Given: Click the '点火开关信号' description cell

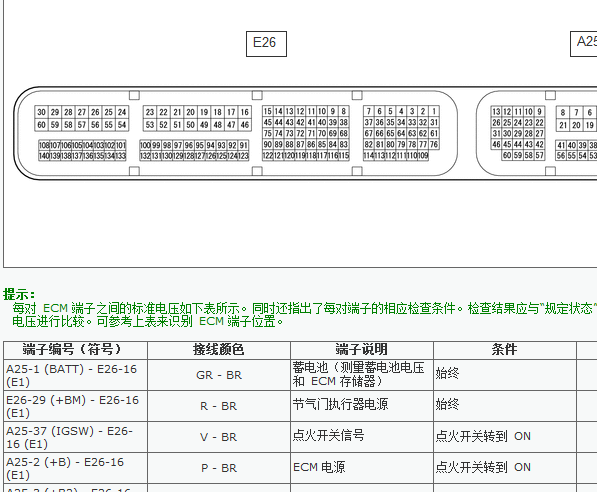Looking at the screenshot, I should pos(361,437).
